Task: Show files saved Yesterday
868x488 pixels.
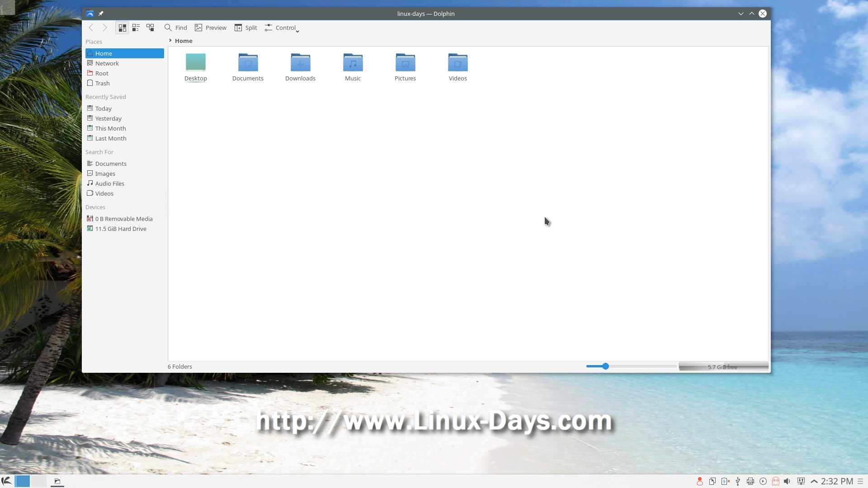Action: [x=125, y=118]
